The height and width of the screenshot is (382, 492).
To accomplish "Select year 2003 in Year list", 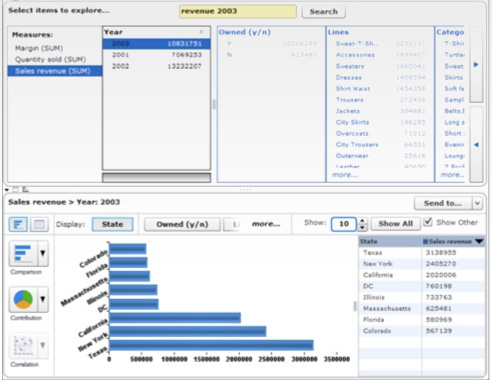I will pyautogui.click(x=157, y=44).
